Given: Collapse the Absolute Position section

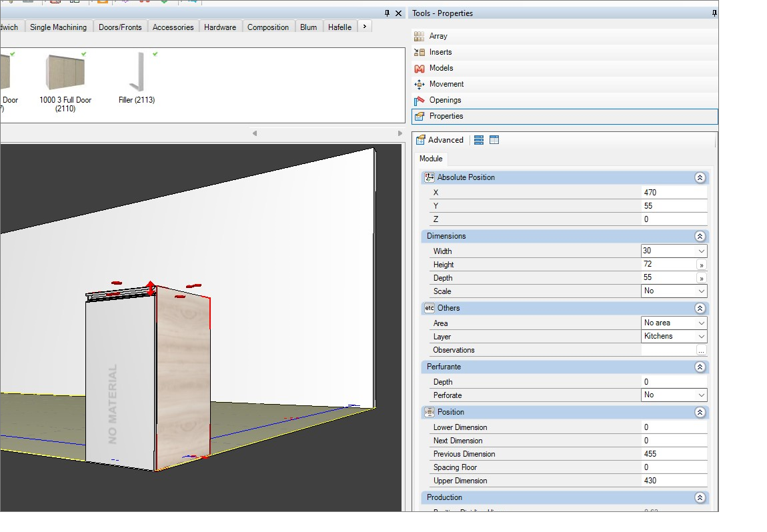Looking at the screenshot, I should (x=700, y=177).
